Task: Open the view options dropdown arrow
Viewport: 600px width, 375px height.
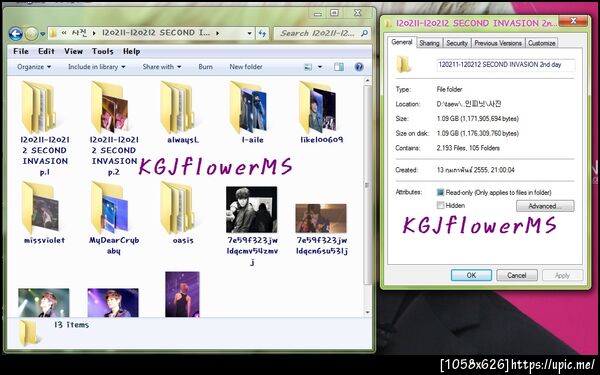Action: [320, 67]
